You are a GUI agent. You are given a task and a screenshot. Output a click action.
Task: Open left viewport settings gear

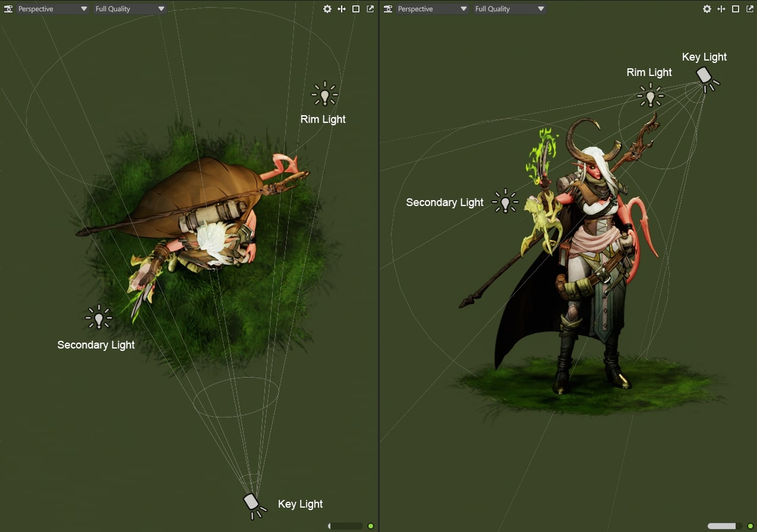[x=327, y=9]
